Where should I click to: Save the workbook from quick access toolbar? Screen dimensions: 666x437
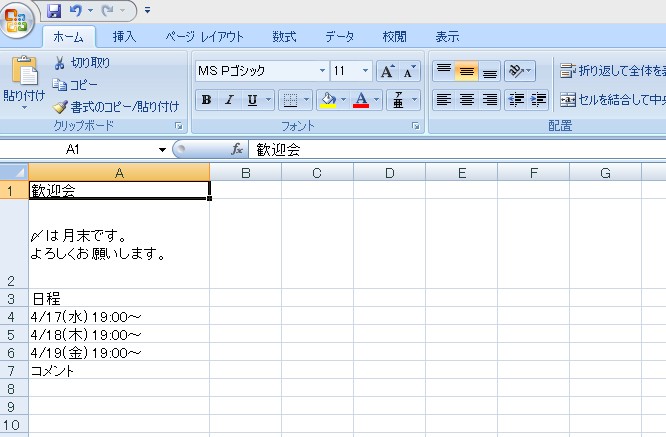[54, 11]
